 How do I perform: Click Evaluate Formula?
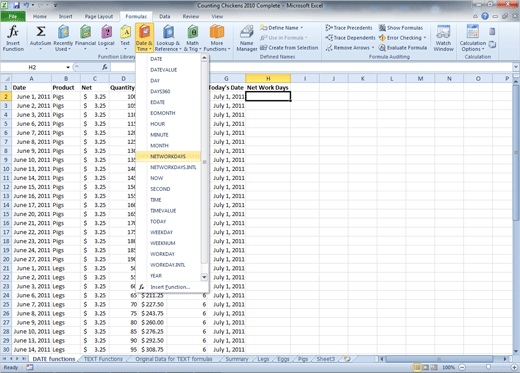point(403,48)
